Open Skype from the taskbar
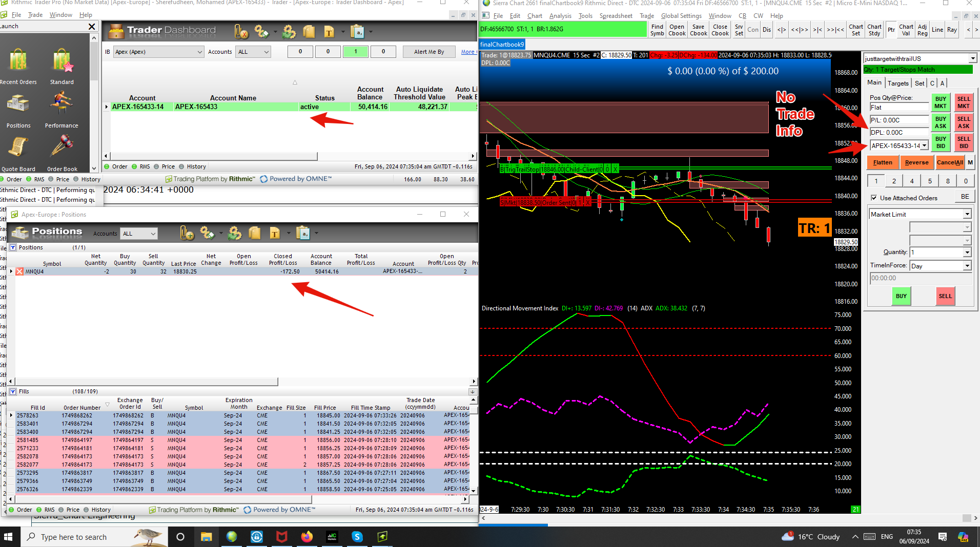Viewport: 980px width, 547px height. (x=357, y=537)
